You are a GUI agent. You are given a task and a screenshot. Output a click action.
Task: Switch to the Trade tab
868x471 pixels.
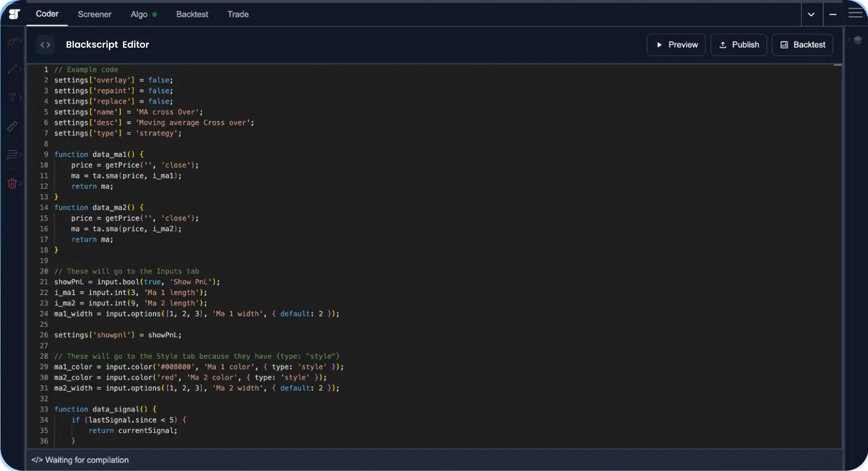(238, 15)
